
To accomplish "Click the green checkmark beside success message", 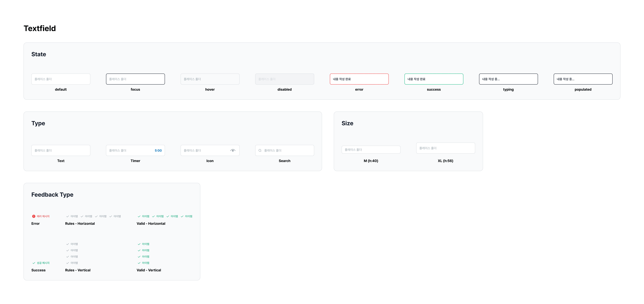I will 34,263.
